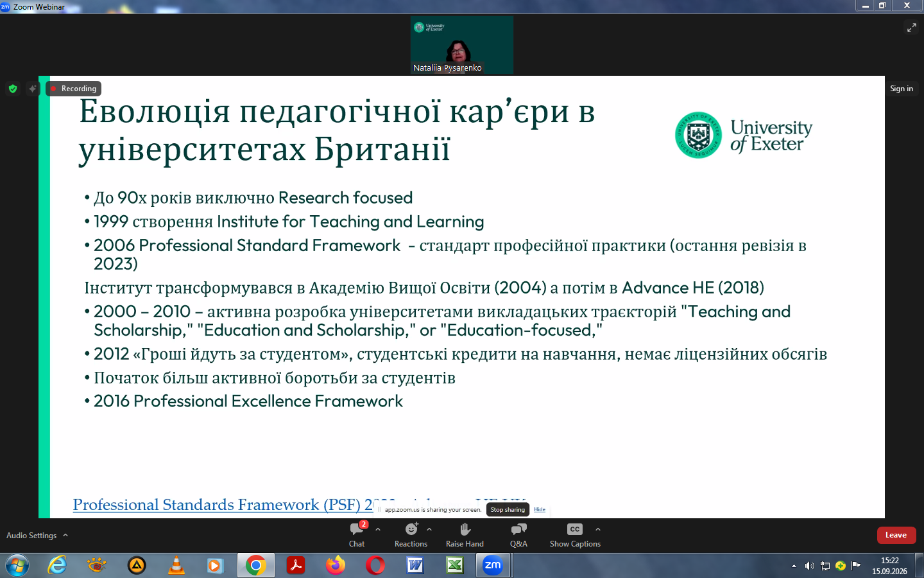This screenshot has height=578, width=924.
Task: Open Microsoft Word from the taskbar
Action: tap(415, 566)
